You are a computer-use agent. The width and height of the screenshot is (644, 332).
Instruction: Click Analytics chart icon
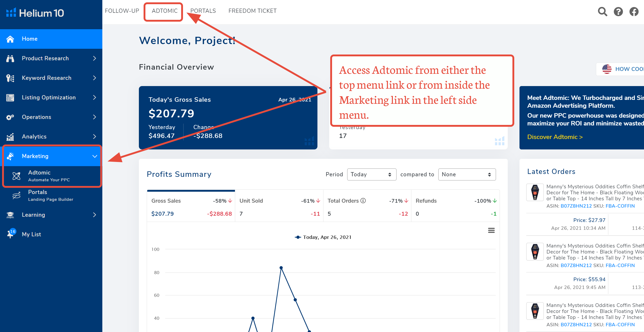(x=10, y=137)
